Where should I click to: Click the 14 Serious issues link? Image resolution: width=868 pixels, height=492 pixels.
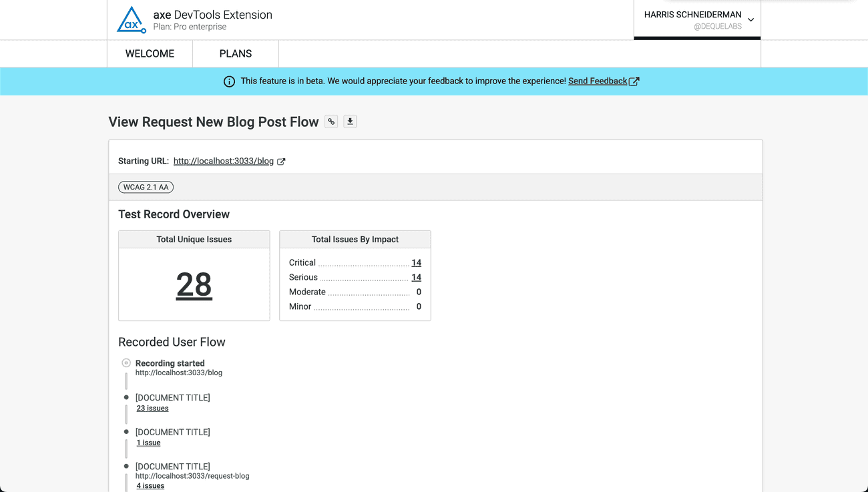(417, 277)
